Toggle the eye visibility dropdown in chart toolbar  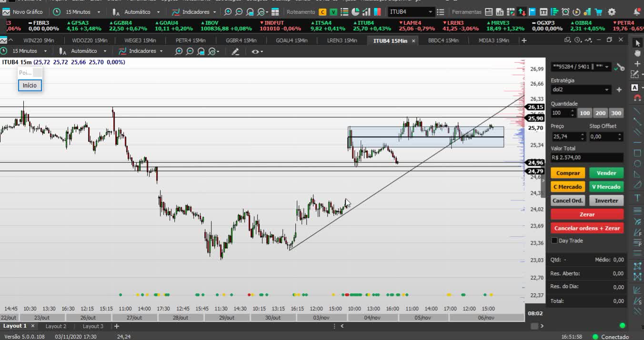[257, 51]
